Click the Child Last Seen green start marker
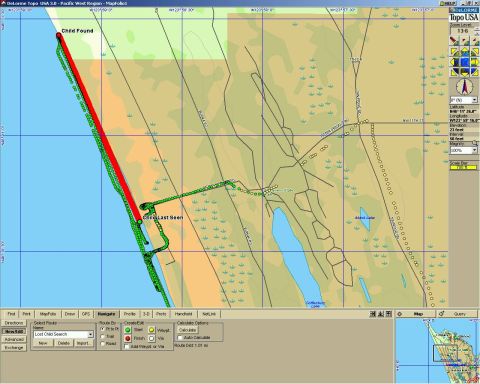Screen dimensions: 480x384 tap(140, 221)
